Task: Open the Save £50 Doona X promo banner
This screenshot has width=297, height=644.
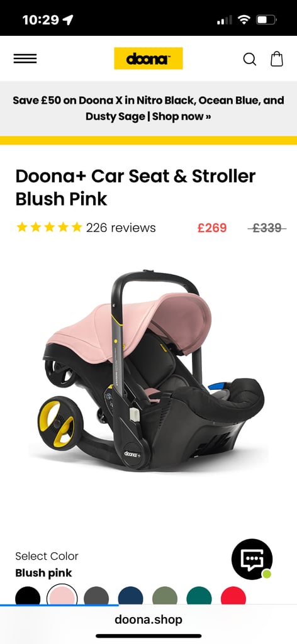Action: coord(148,108)
